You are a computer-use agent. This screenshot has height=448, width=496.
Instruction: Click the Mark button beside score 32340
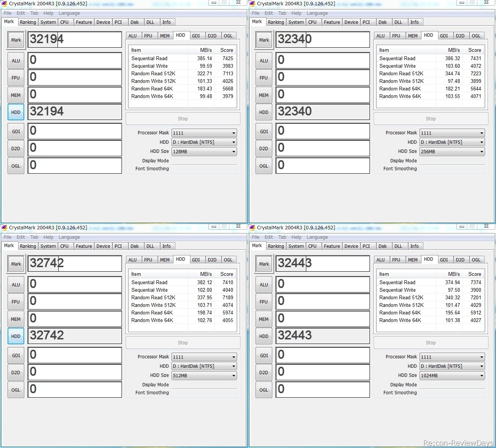264,40
